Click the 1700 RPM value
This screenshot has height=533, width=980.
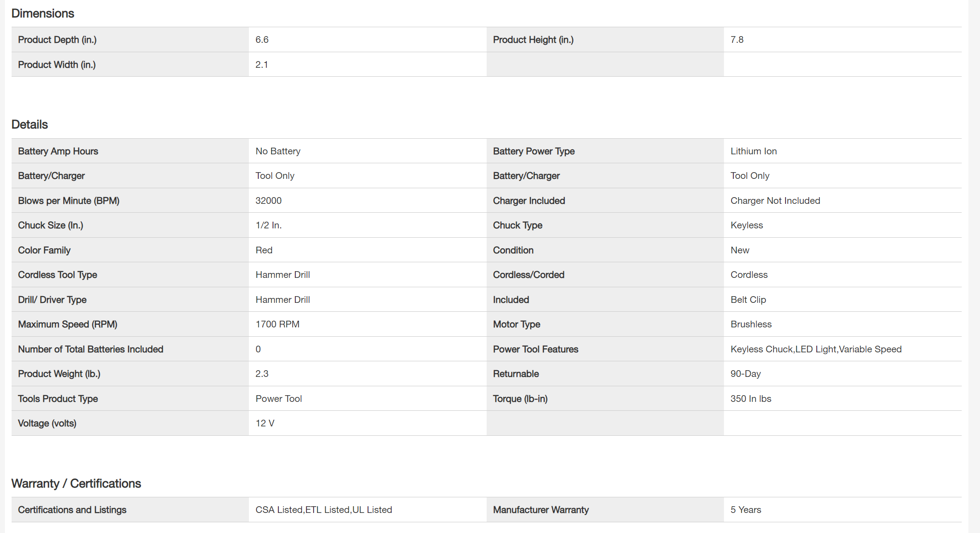click(x=277, y=324)
